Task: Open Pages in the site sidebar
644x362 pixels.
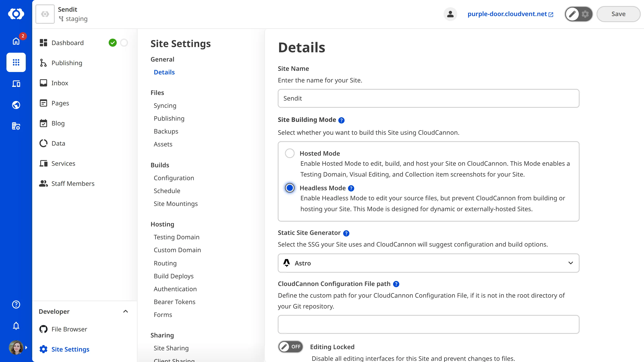Action: coord(60,103)
